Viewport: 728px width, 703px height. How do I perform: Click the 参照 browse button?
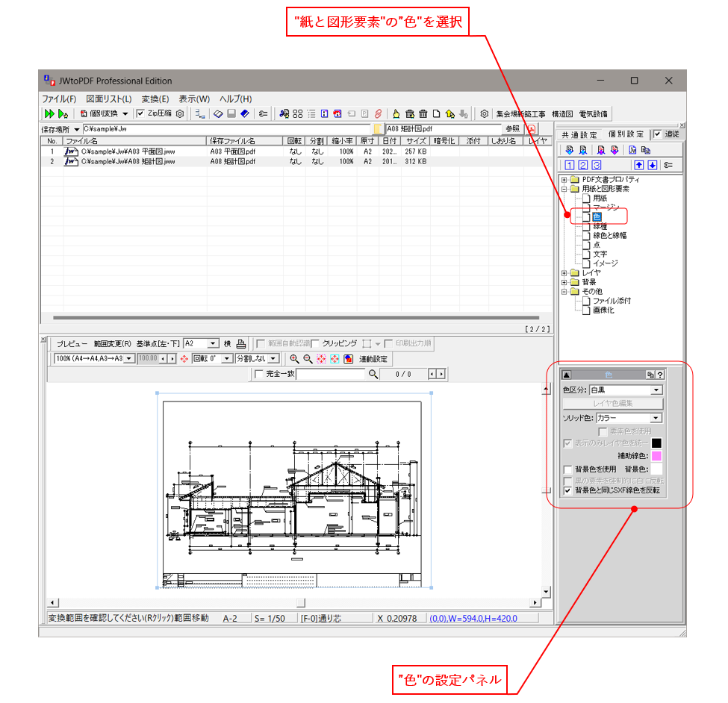tap(512, 129)
